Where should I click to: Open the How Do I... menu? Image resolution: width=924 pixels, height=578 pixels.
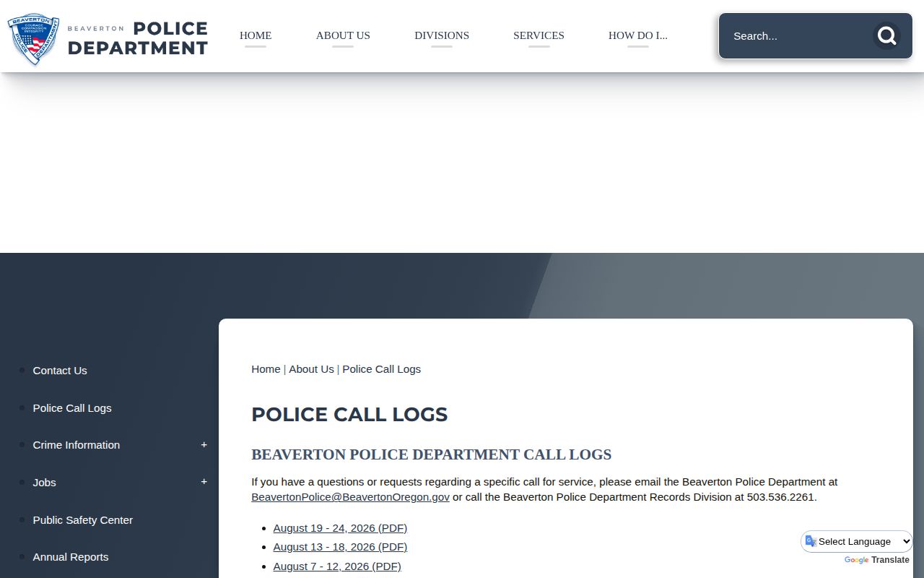(638, 35)
